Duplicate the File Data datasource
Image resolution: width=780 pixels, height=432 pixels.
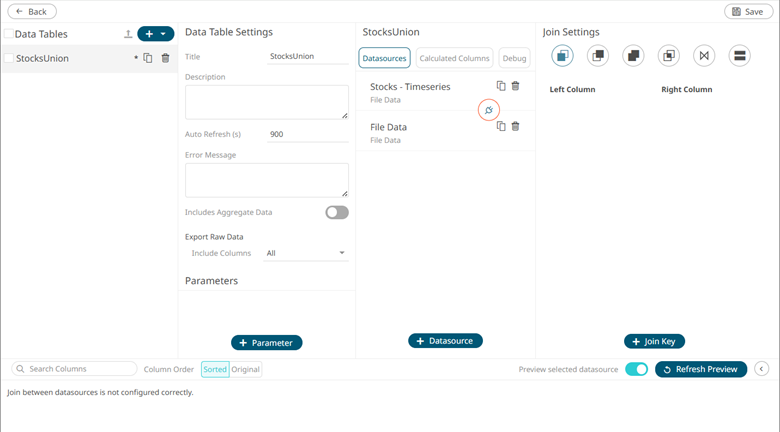[x=501, y=127]
